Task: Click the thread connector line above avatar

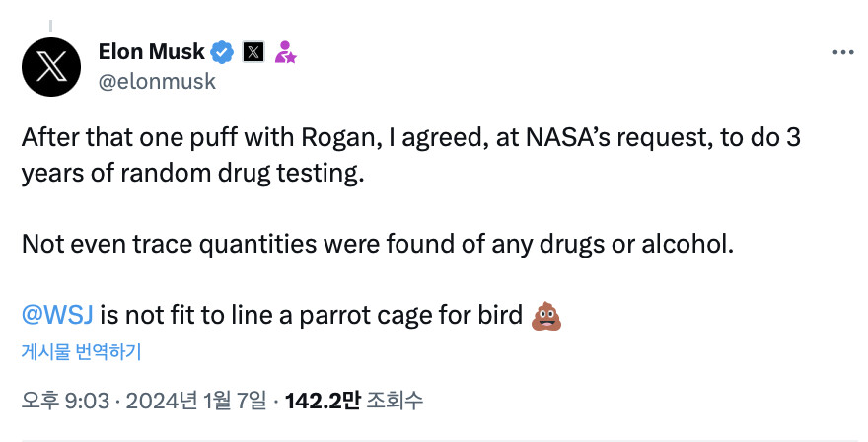Action: 50,26
